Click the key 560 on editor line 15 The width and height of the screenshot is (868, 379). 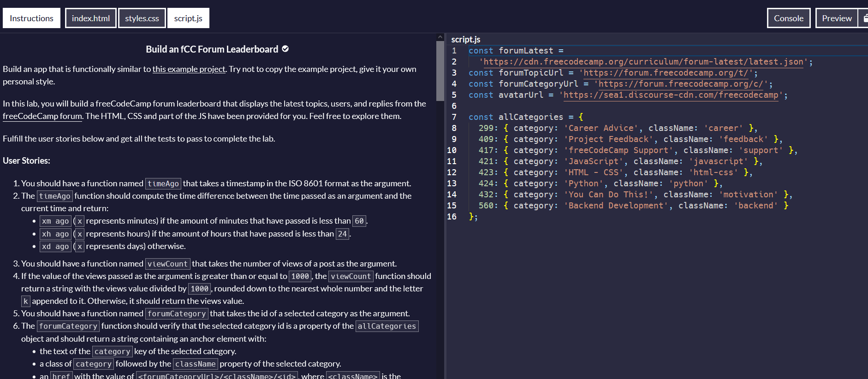click(486, 206)
